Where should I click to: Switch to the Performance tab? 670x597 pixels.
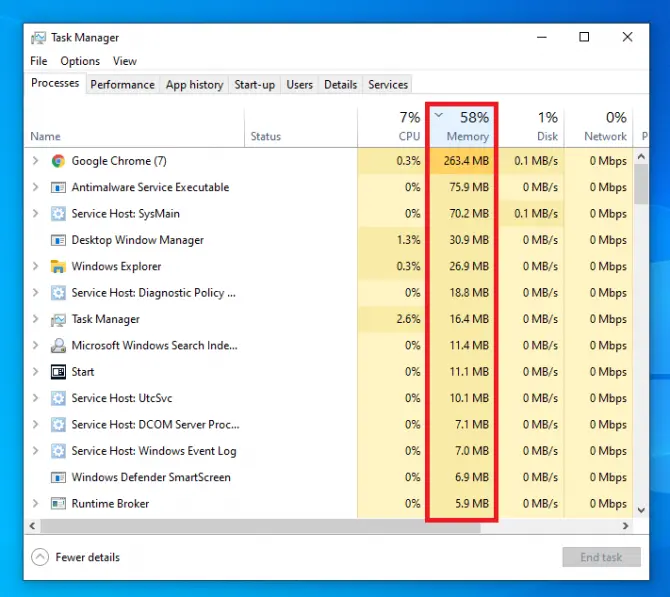122,85
